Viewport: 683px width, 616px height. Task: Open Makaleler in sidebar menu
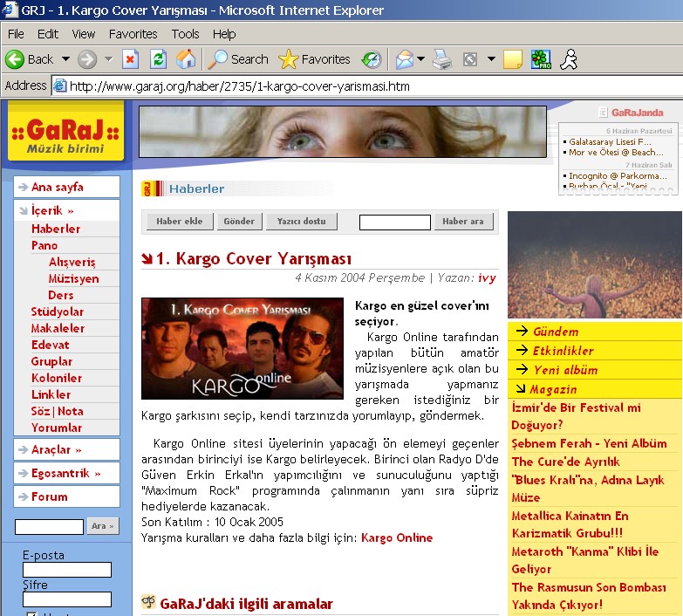(x=58, y=328)
